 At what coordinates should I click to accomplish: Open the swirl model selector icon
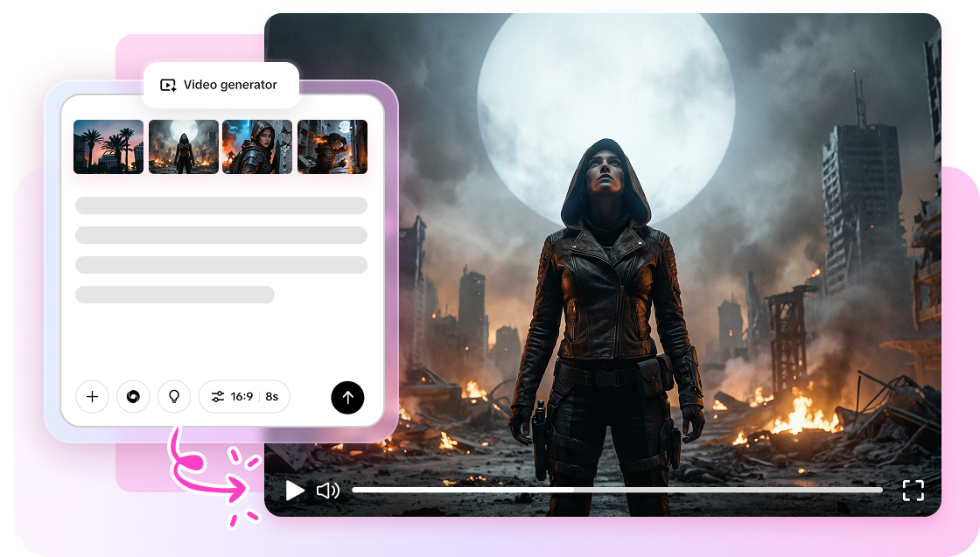coord(133,396)
